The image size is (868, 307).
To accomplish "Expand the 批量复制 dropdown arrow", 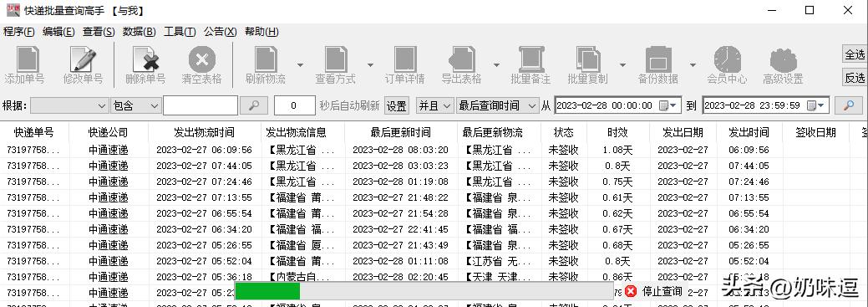I will (x=622, y=65).
